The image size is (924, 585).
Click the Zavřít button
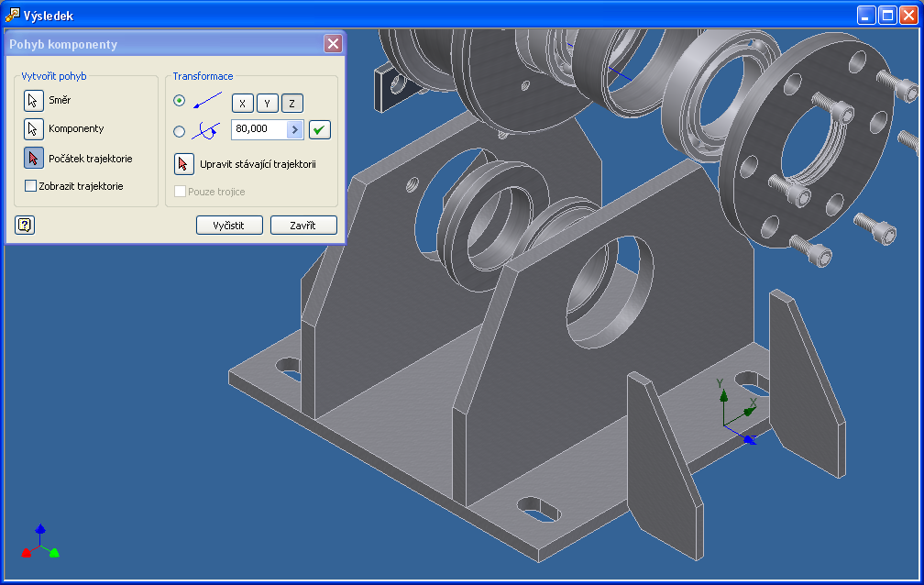303,226
